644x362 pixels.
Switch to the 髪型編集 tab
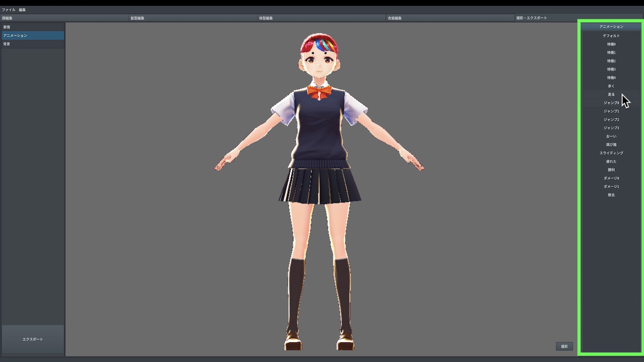coord(193,18)
